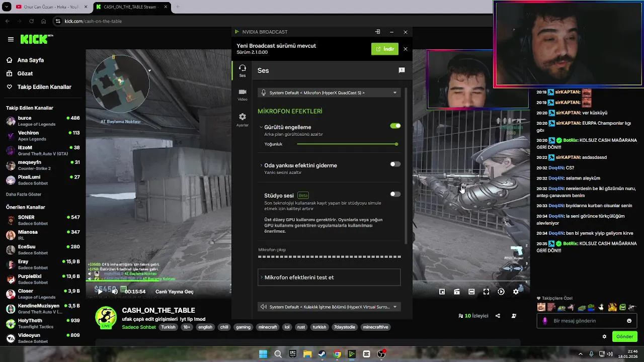The height and width of the screenshot is (362, 644).
Task: Open Gözat in the Kick sidebar
Action: [x=20, y=73]
